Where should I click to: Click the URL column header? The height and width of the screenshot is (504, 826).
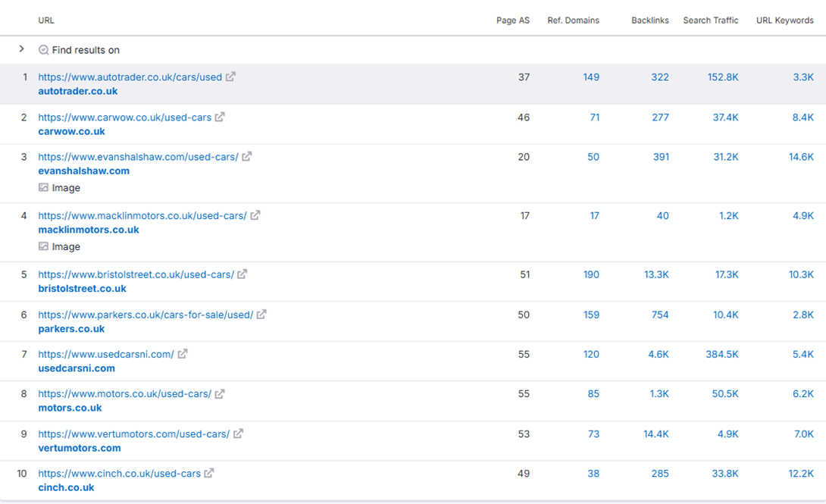tap(45, 20)
